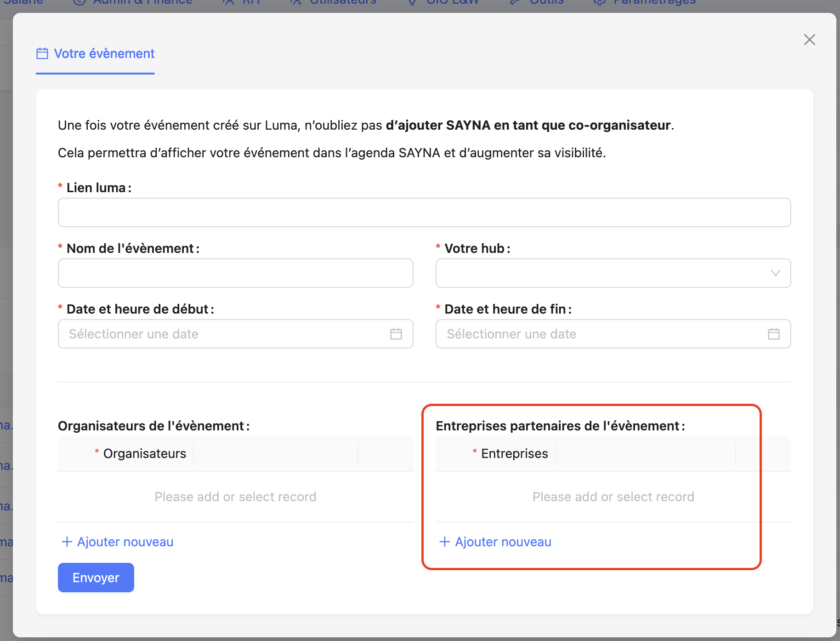Click the Entreprises column header
Screen dimensions: 840x641
pyautogui.click(x=514, y=453)
